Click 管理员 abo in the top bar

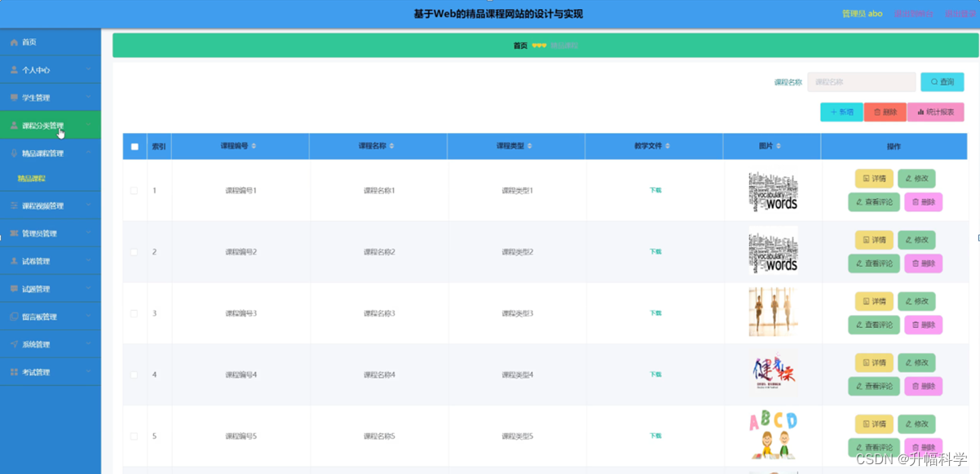(862, 14)
